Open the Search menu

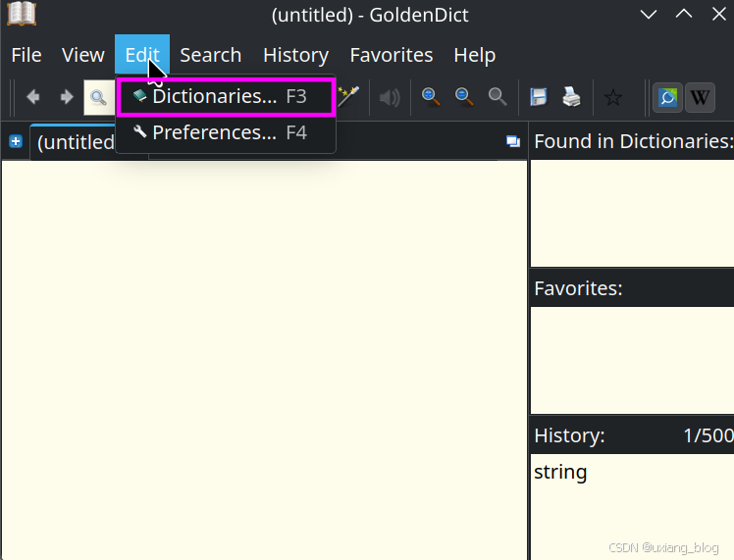[211, 55]
